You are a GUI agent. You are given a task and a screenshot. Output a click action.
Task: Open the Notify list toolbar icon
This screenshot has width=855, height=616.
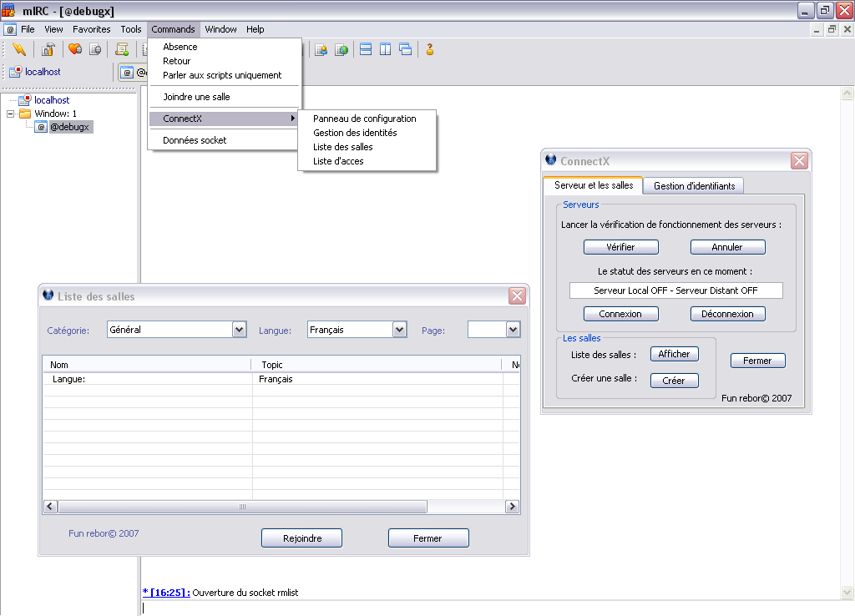[321, 49]
